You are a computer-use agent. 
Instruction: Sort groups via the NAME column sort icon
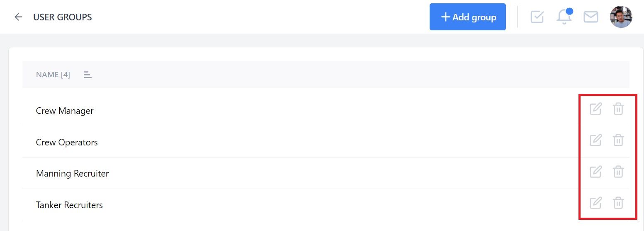pyautogui.click(x=87, y=75)
